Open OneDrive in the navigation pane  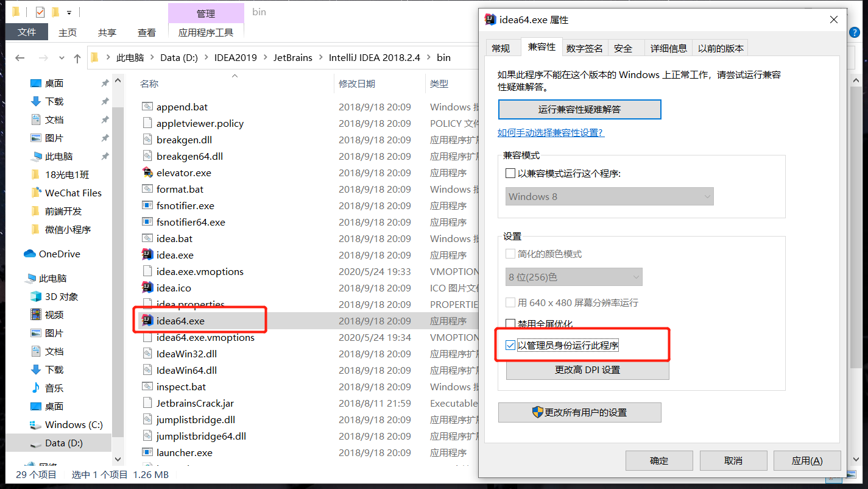[x=59, y=254]
